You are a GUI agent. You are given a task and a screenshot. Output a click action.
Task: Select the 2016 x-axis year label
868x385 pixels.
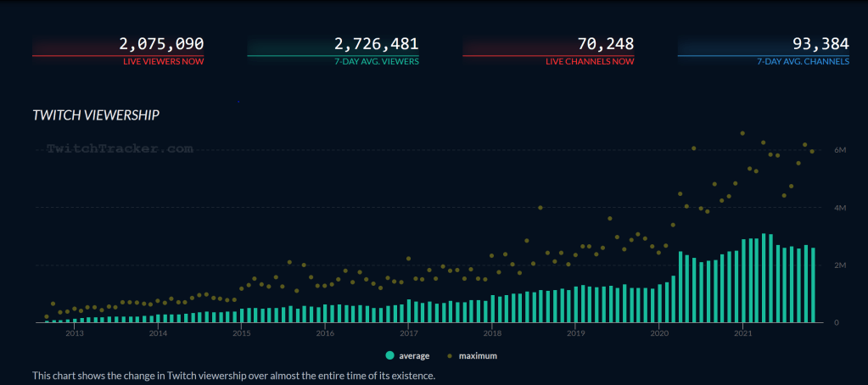click(325, 333)
